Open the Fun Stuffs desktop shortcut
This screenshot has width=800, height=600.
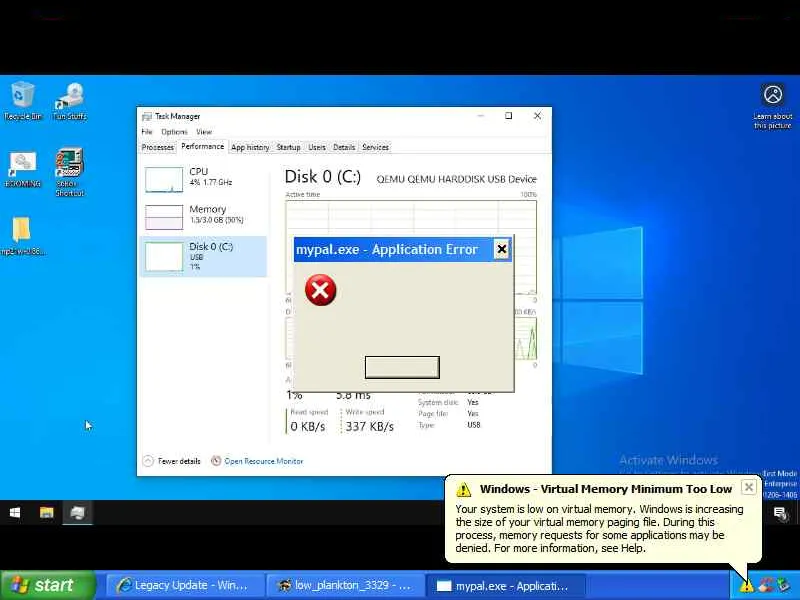(x=70, y=101)
